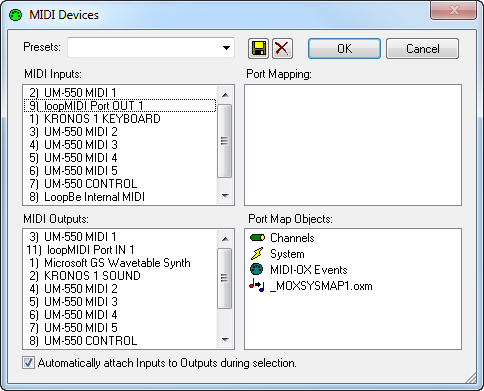
Task: Delete preset with the red X icon
Action: tap(282, 49)
